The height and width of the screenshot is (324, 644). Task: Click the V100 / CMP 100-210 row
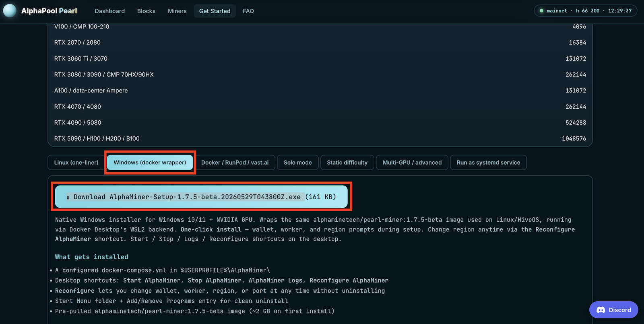coord(320,27)
